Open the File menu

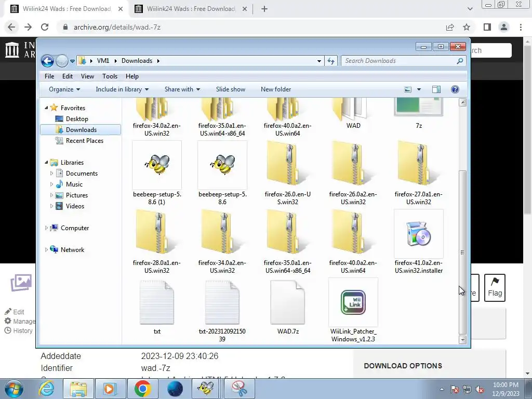click(x=49, y=76)
